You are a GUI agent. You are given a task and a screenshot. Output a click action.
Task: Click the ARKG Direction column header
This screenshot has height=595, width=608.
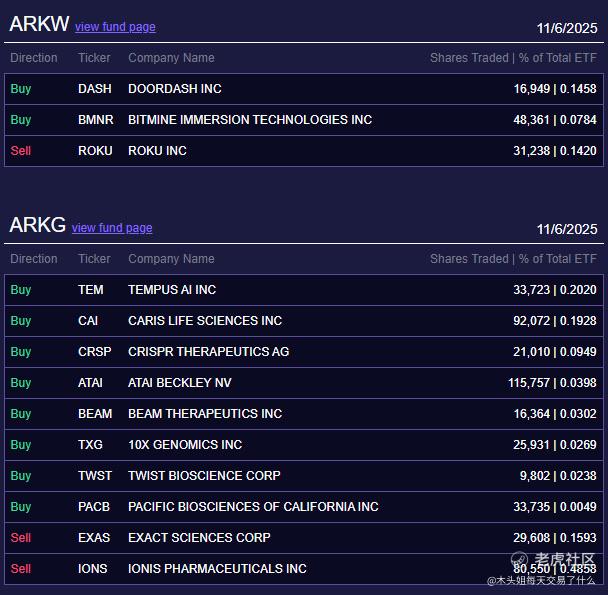pyautogui.click(x=34, y=259)
